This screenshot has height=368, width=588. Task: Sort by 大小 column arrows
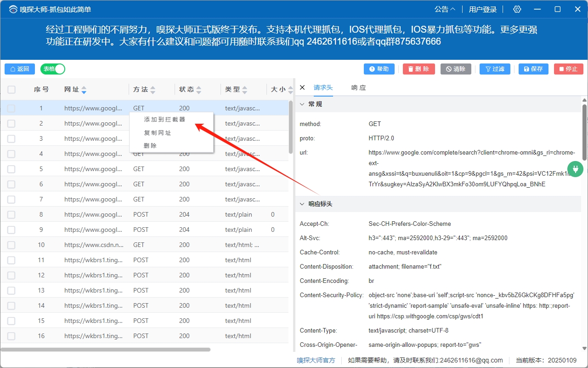[x=290, y=90]
